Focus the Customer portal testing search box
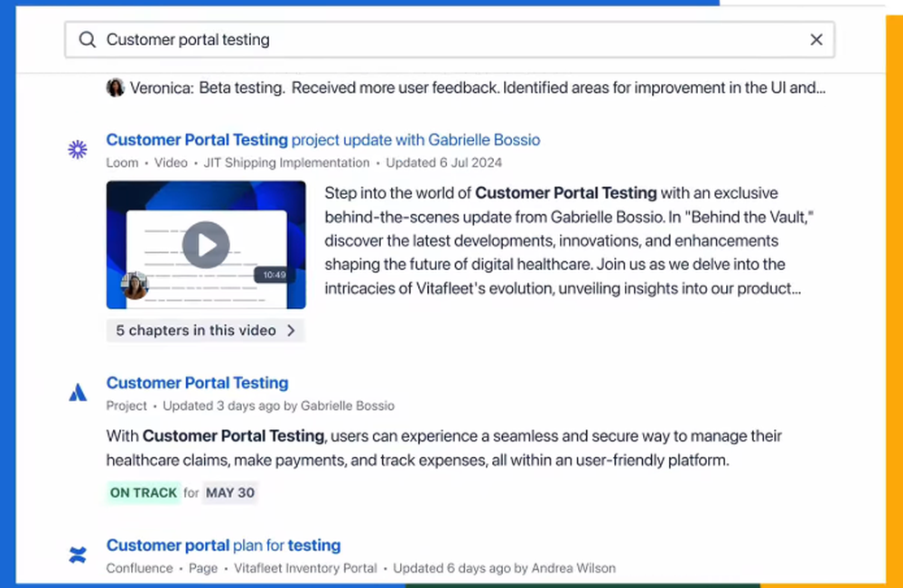The height and width of the screenshot is (588, 903). (449, 40)
